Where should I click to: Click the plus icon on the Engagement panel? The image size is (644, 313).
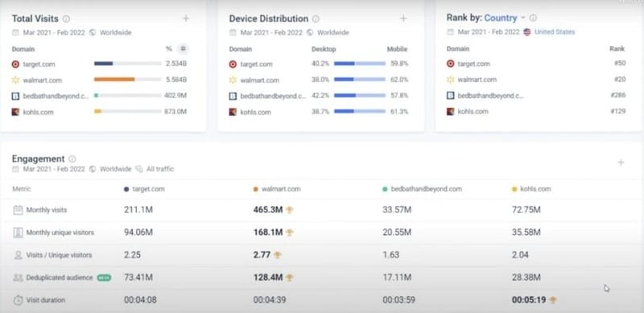click(621, 163)
